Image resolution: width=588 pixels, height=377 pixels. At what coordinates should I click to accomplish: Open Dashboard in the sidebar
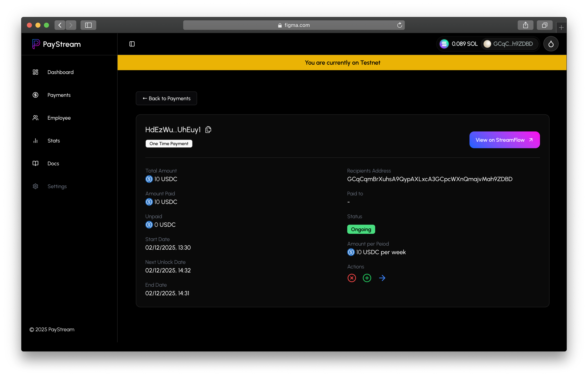point(60,72)
